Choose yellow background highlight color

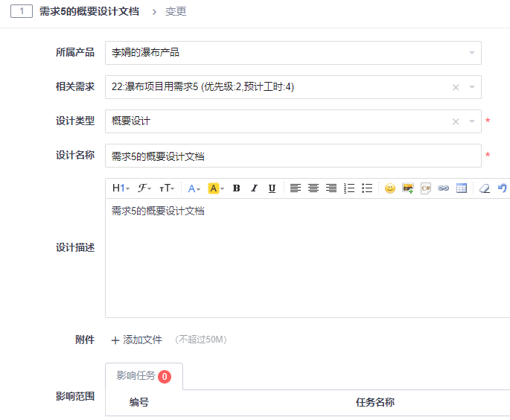coord(216,188)
